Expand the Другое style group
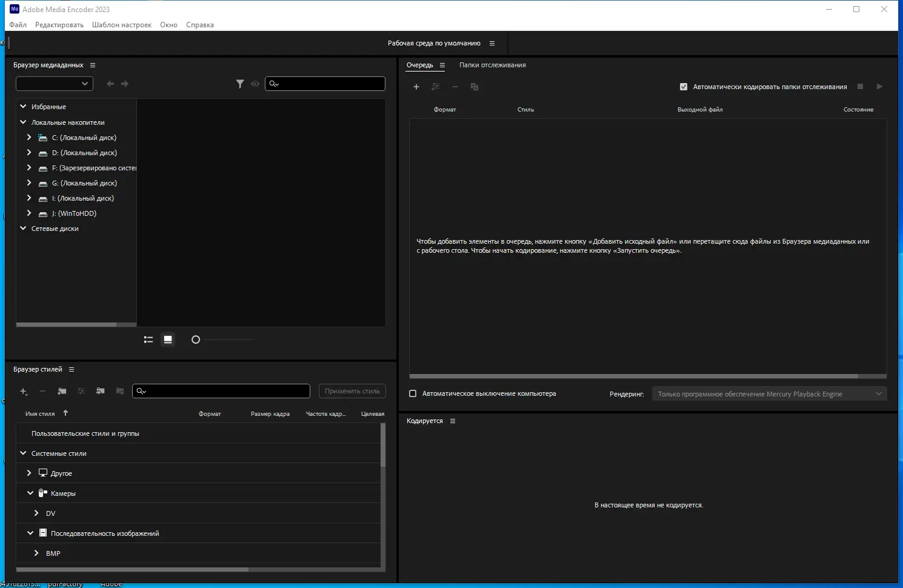 point(29,473)
